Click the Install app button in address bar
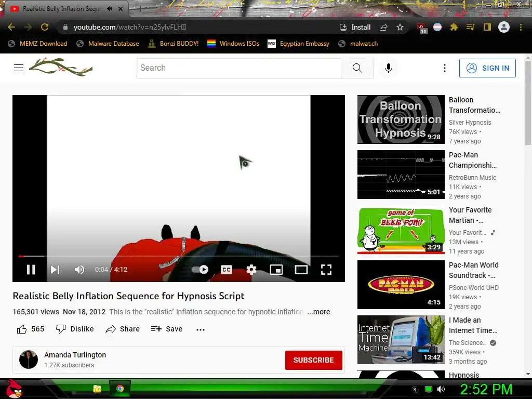The width and height of the screenshot is (532, 399). point(355,27)
